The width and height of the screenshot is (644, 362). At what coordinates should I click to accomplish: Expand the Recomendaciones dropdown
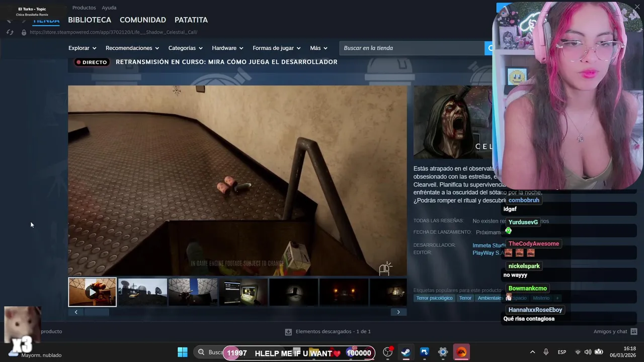click(132, 48)
